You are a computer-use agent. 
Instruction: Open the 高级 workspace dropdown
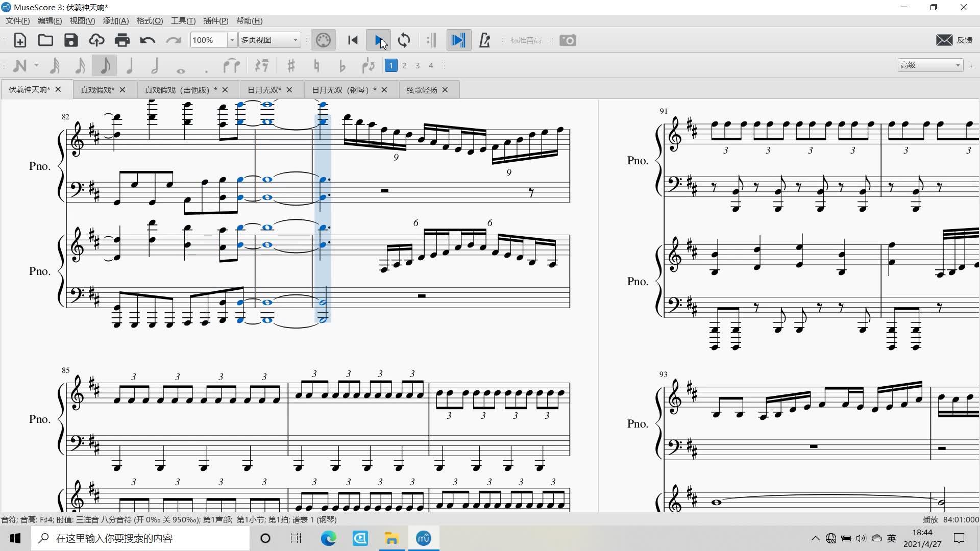(x=930, y=65)
